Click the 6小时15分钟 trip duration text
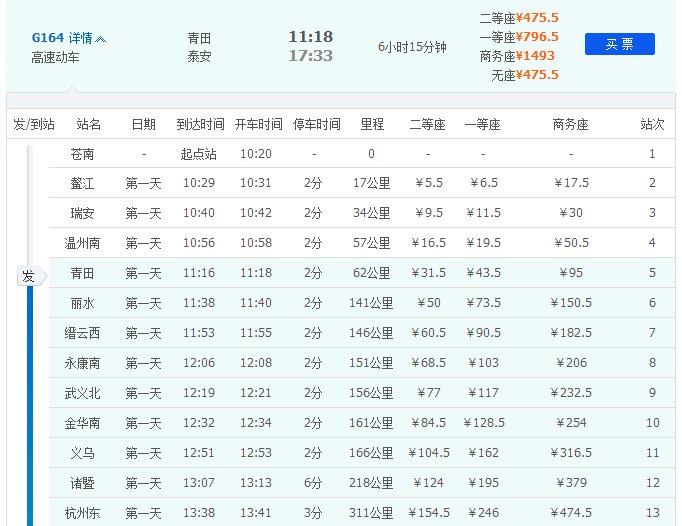This screenshot has width=682, height=526. tap(412, 47)
